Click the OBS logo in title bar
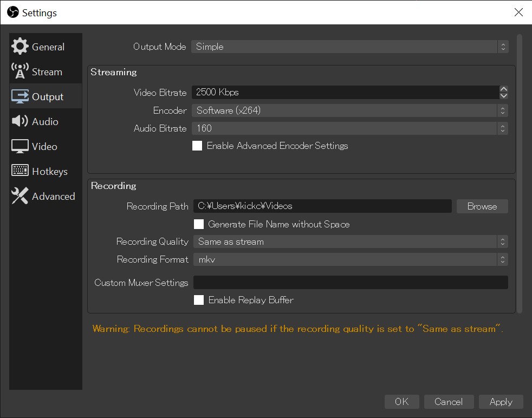Viewport: 532px width, 418px height. (13, 12)
